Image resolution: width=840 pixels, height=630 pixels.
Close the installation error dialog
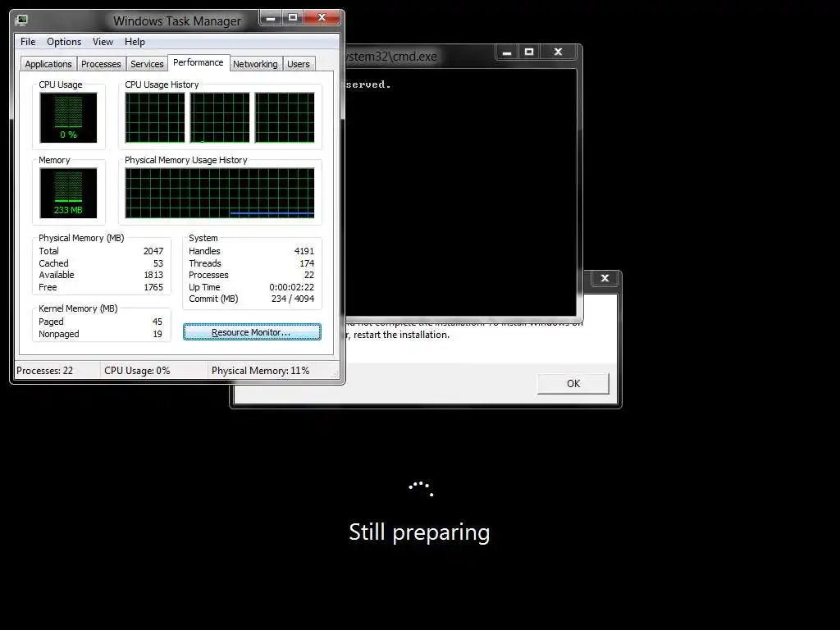605,278
